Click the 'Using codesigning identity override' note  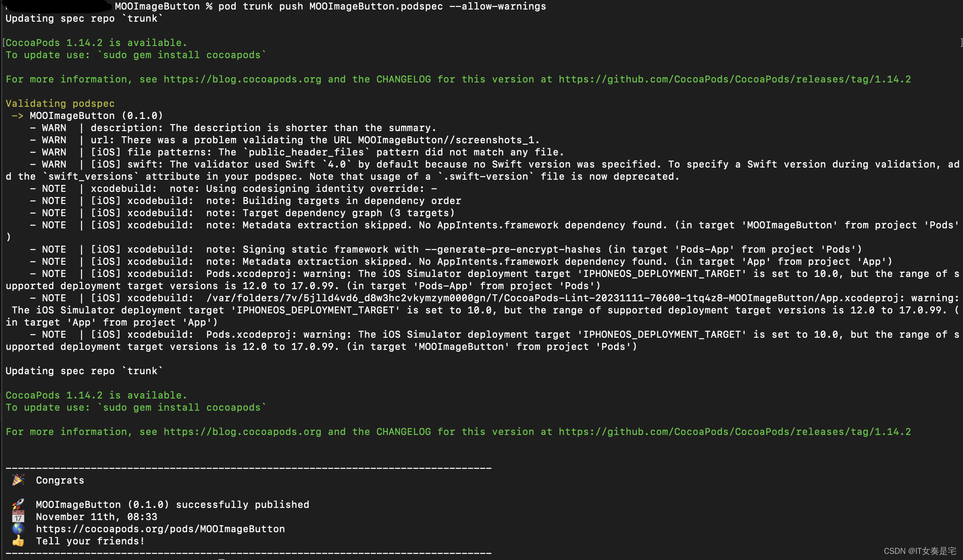tap(233, 188)
